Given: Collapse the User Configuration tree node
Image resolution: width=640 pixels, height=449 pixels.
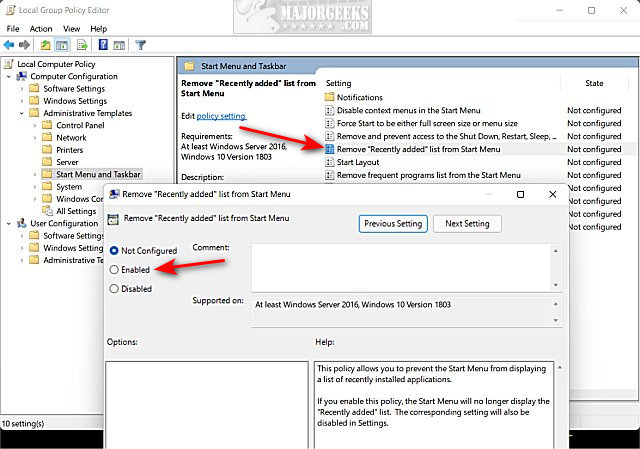Looking at the screenshot, I should pos(9,223).
